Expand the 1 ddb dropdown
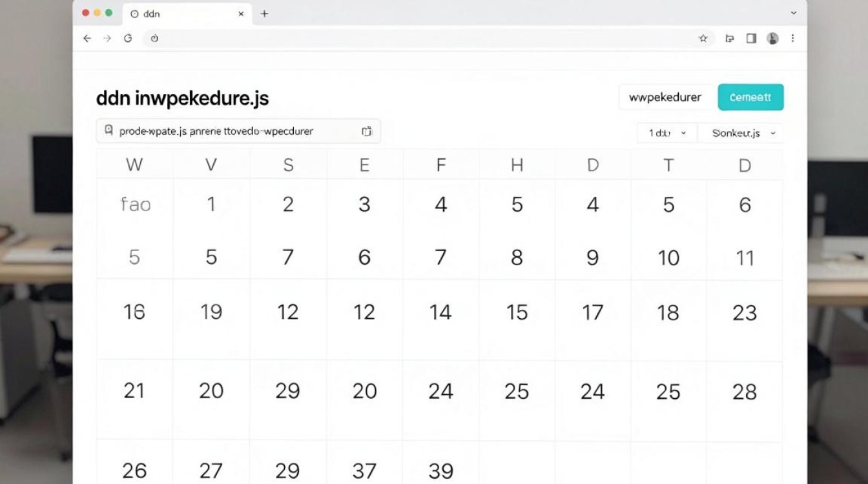Image resolution: width=868 pixels, height=484 pixels. pos(667,133)
